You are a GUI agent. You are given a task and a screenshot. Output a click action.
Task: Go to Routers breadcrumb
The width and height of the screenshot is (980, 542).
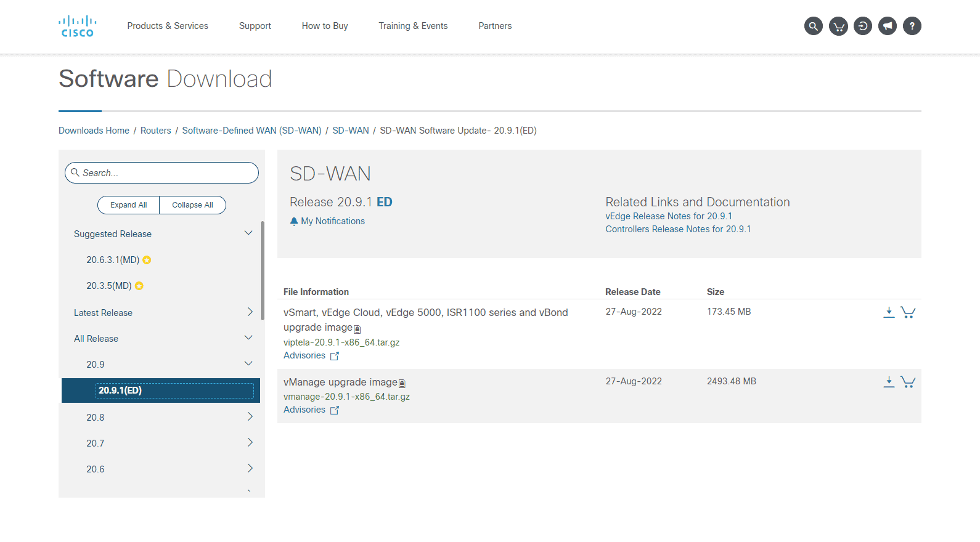[x=155, y=131]
